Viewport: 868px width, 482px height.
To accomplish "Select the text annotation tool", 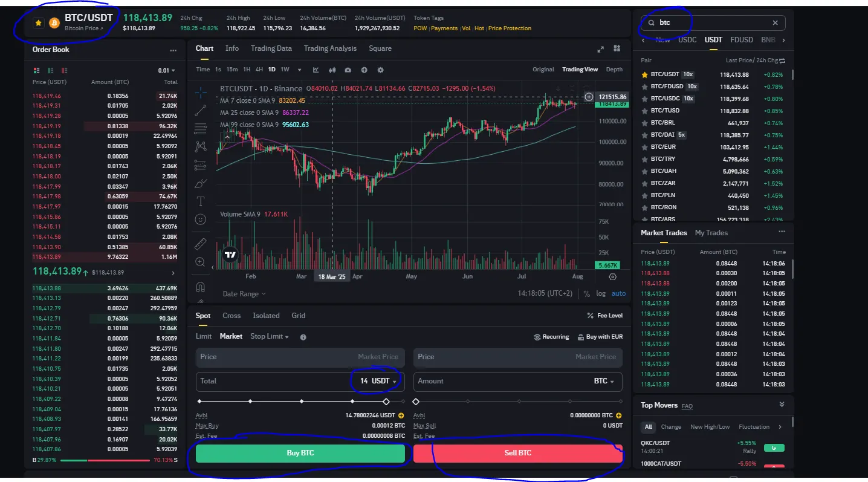I will (201, 201).
